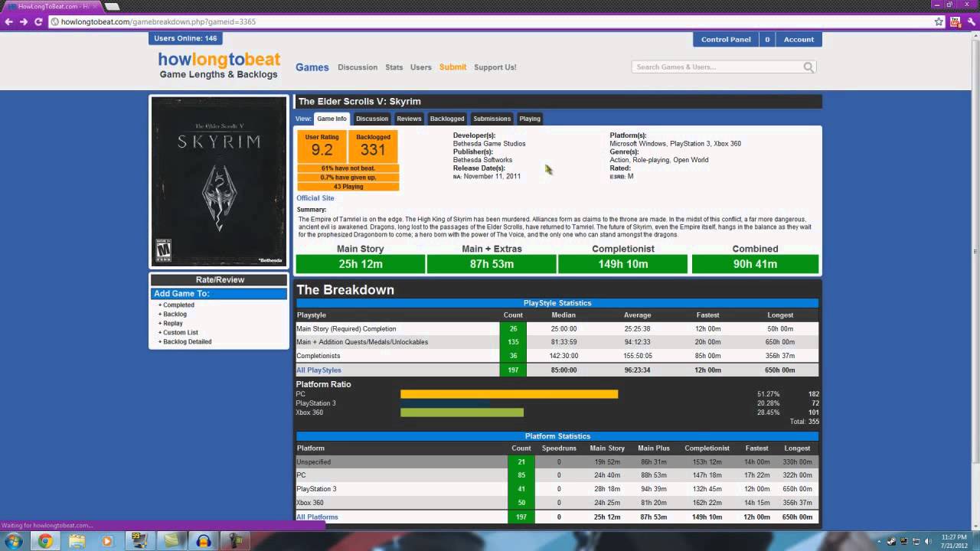This screenshot has width=980, height=551.
Task: Click the Submit navigation link
Action: pyautogui.click(x=452, y=67)
